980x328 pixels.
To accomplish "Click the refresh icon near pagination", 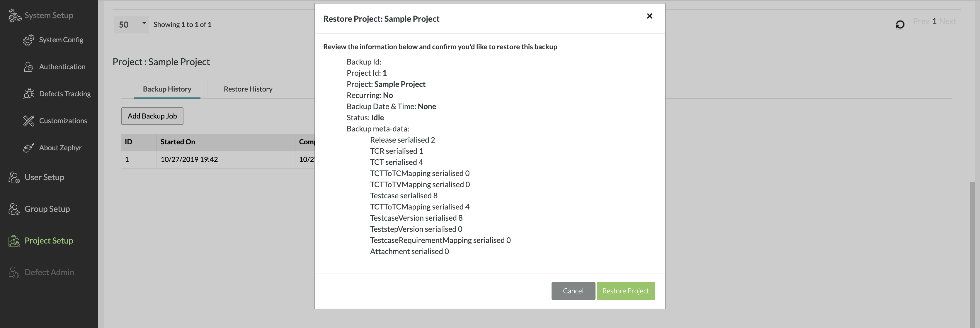I will coord(900,25).
